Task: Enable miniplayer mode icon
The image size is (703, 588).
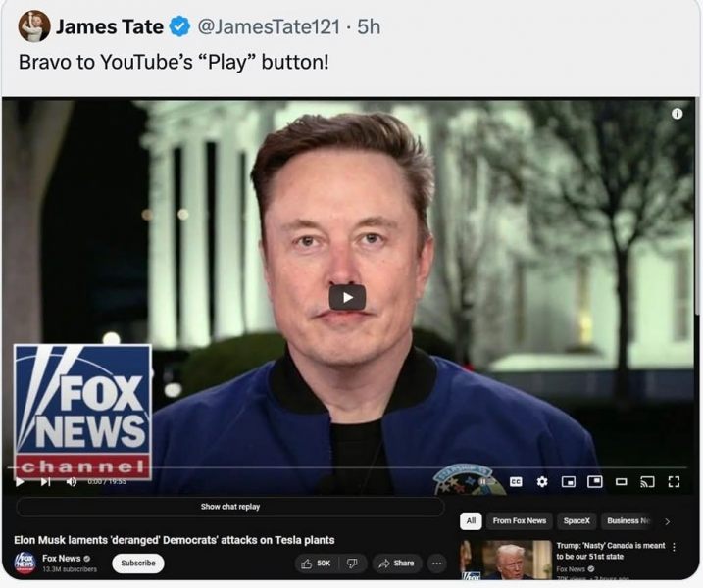Action: pyautogui.click(x=569, y=482)
